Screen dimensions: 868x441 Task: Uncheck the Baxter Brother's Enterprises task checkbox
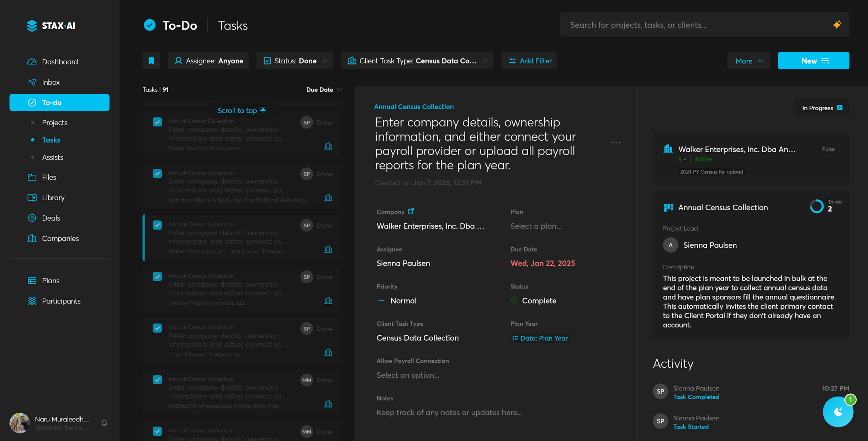(157, 122)
